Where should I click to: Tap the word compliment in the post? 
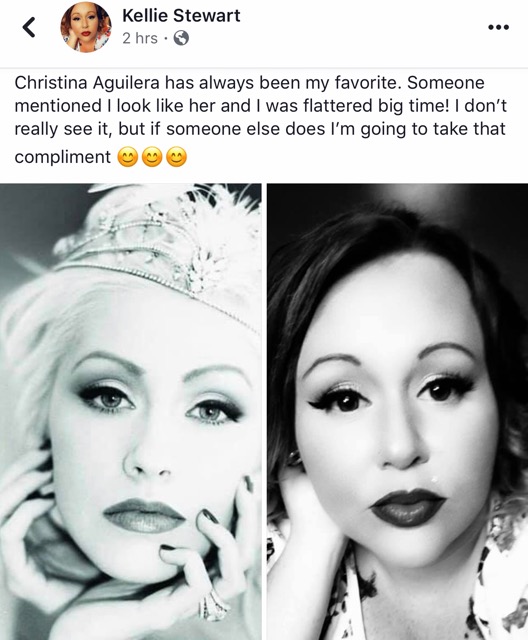tap(62, 158)
